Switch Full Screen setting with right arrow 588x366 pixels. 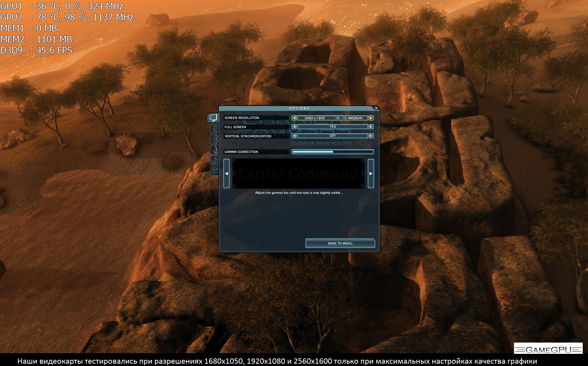371,127
